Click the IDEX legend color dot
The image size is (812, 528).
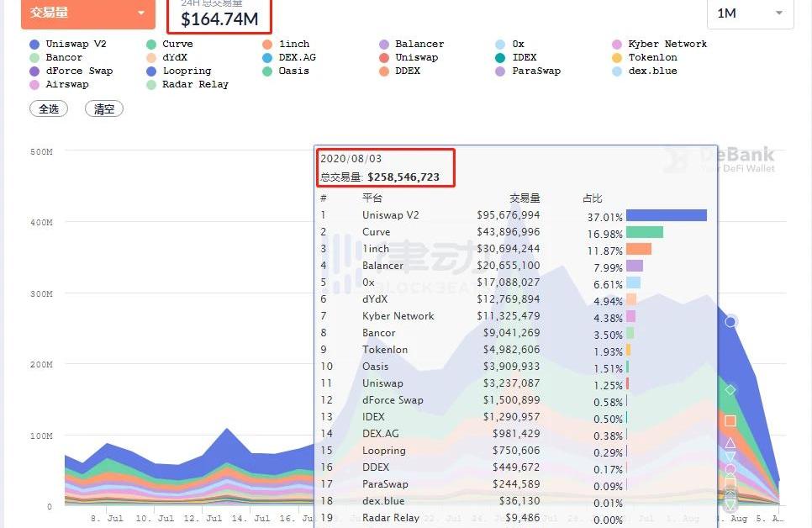click(500, 57)
